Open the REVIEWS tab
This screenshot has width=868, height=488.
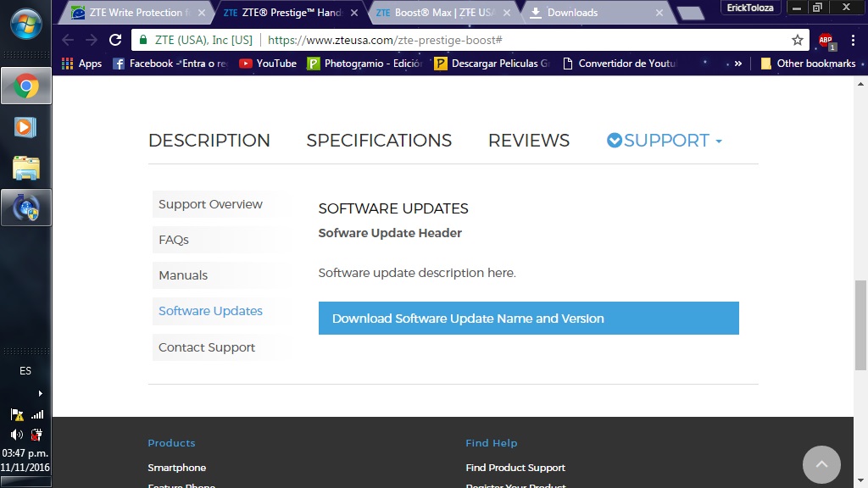[528, 141]
